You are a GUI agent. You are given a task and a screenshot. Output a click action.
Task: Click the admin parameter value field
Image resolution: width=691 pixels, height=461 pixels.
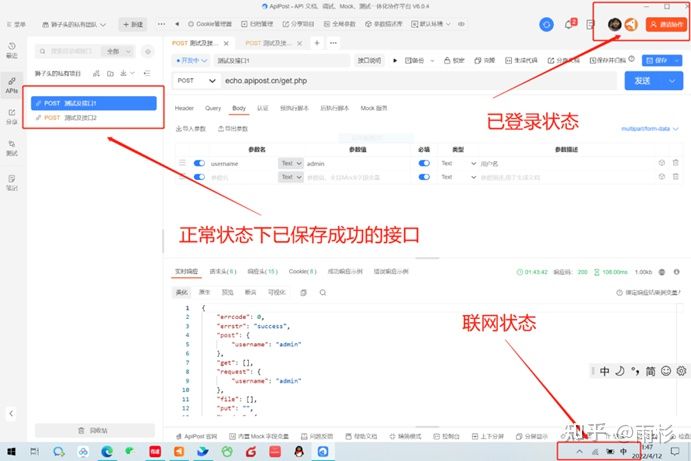pos(357,164)
